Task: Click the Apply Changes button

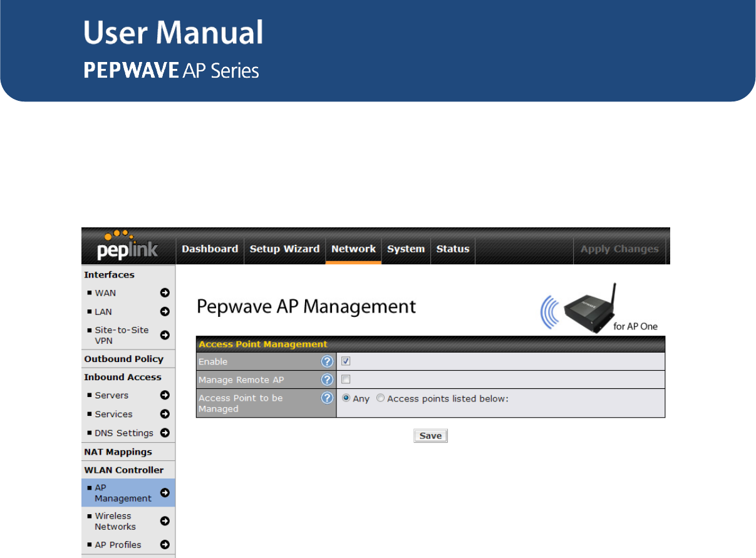Action: [x=619, y=249]
